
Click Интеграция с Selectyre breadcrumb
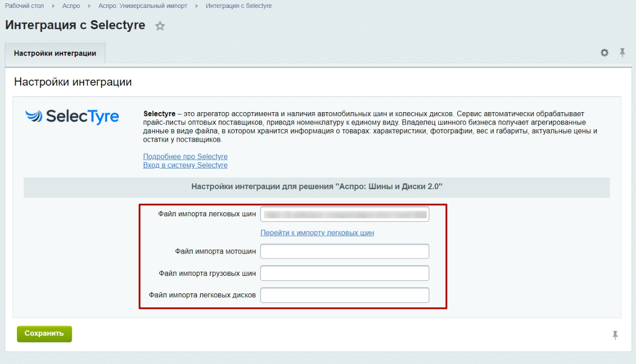(x=239, y=6)
